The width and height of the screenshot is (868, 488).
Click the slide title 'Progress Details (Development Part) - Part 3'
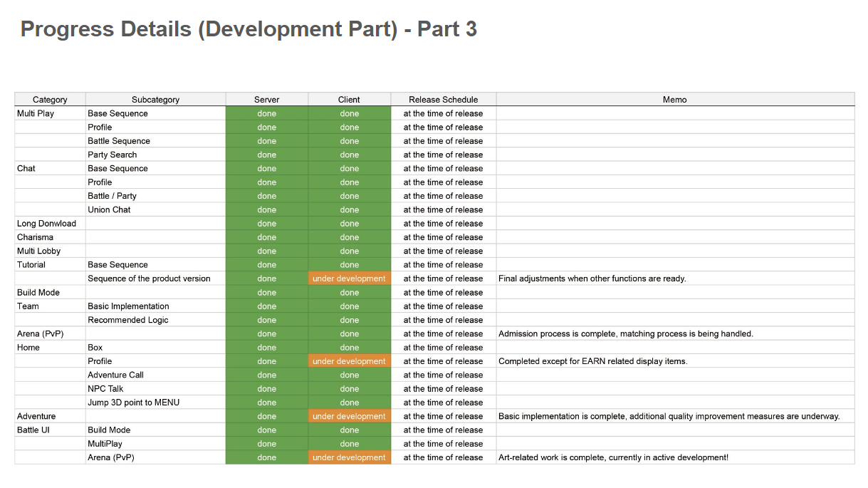click(249, 29)
